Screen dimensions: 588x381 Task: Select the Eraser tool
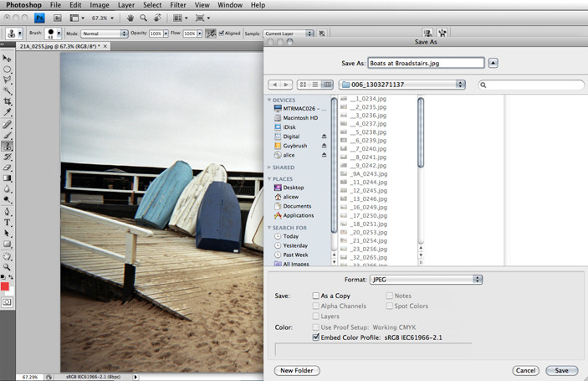click(8, 167)
